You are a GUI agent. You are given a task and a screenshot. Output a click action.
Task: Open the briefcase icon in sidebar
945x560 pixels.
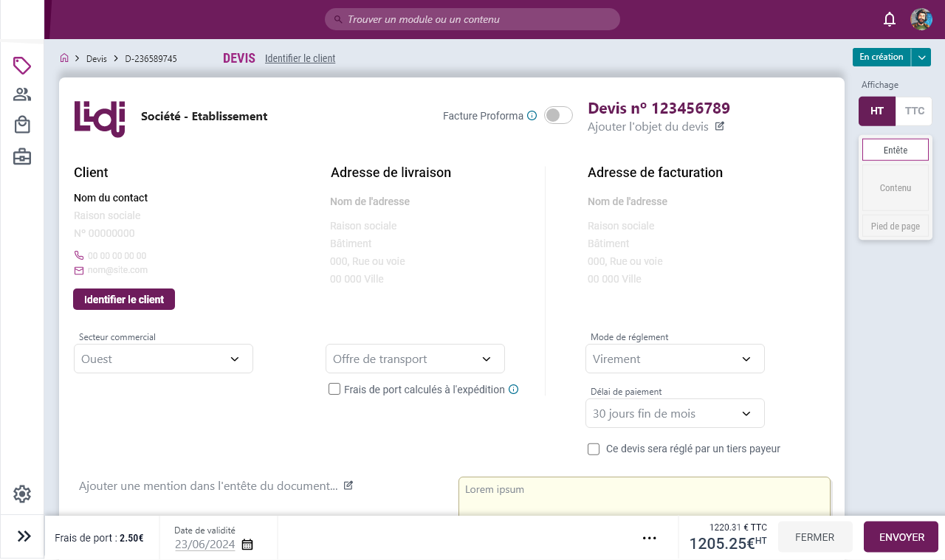(22, 156)
